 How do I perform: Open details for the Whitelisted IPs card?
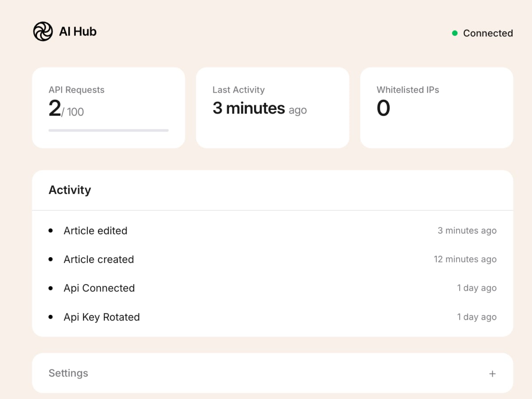click(436, 107)
